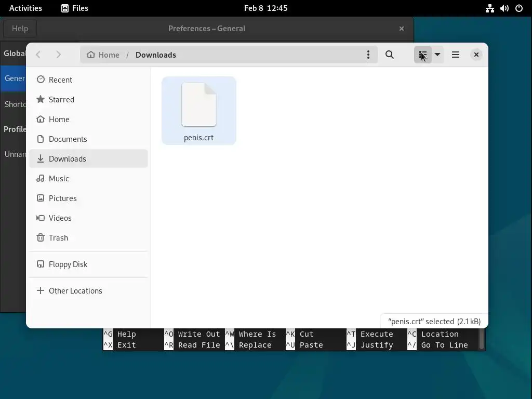Screen dimensions: 532x399
Task: Open the Files app menu in top bar
Action: (x=75, y=8)
